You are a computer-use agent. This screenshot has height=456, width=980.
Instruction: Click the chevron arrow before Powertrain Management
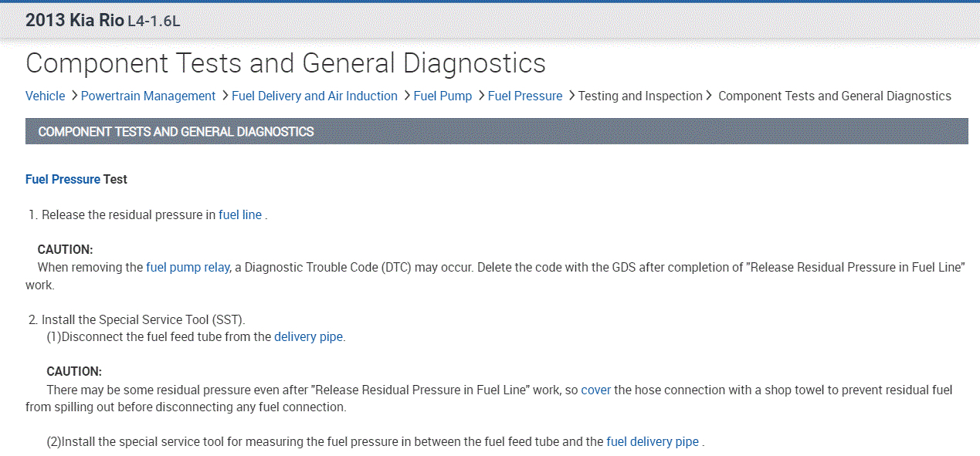(74, 96)
